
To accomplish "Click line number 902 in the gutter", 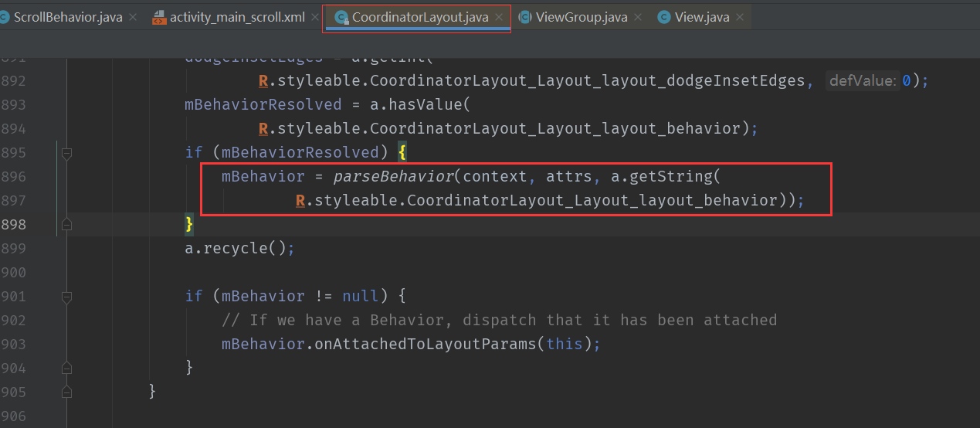I will click(x=13, y=321).
